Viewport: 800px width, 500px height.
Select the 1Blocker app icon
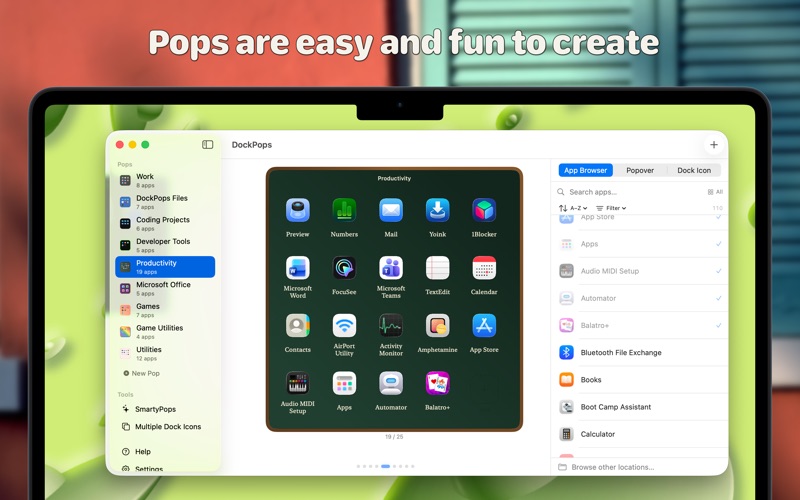(x=484, y=210)
